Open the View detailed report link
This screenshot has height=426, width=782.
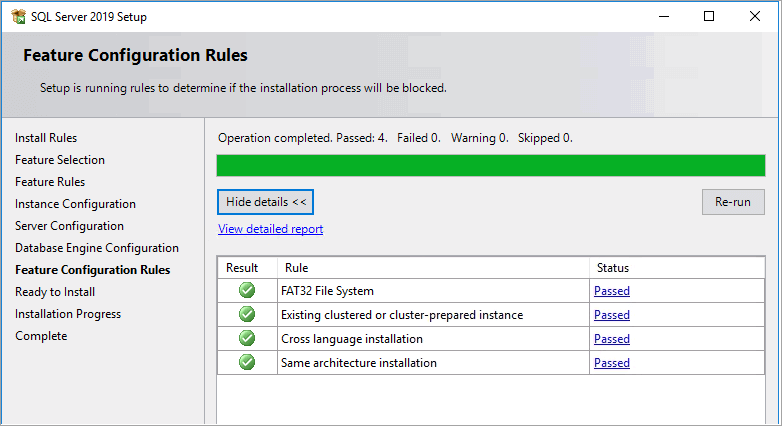[270, 229]
